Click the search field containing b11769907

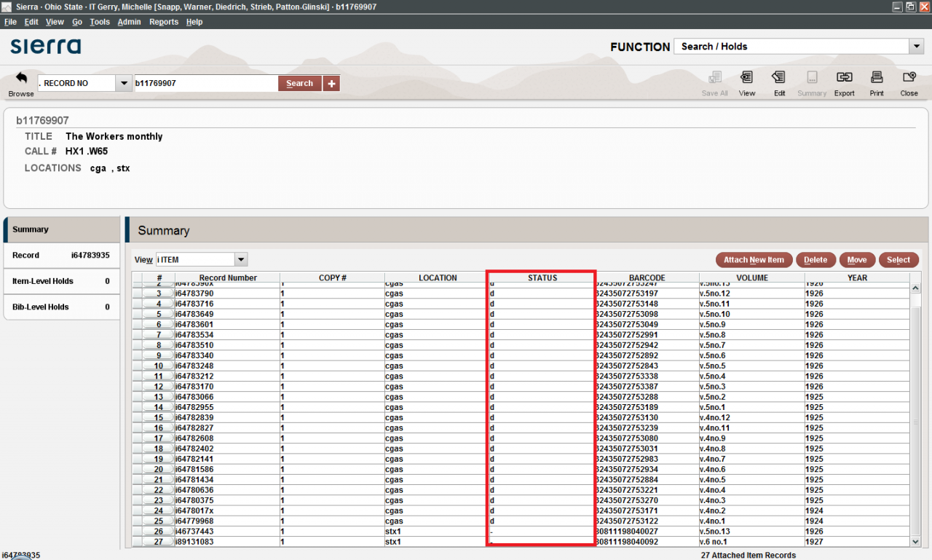[x=205, y=84]
